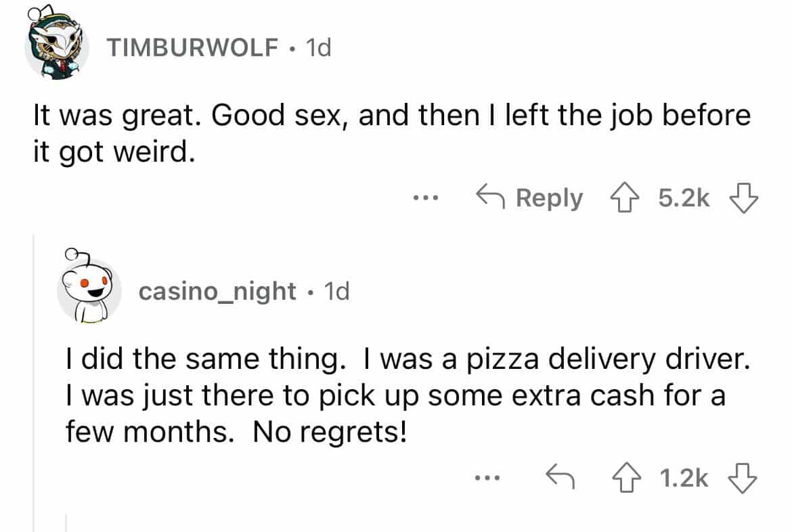Visit the TIMBURWOLF username link
Viewport: 792px width, 532px height.
193,47
